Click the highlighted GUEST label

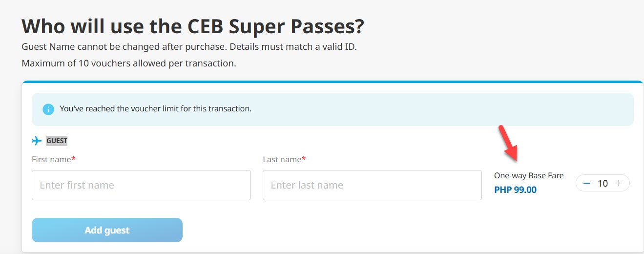[x=57, y=141]
